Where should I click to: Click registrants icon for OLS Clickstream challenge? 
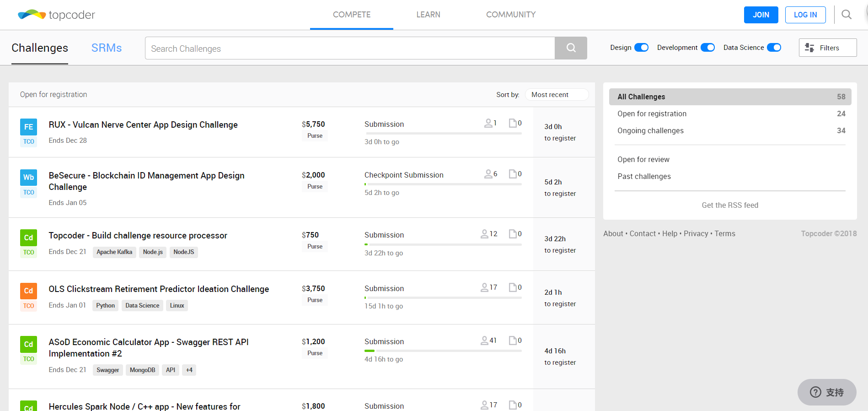484,287
